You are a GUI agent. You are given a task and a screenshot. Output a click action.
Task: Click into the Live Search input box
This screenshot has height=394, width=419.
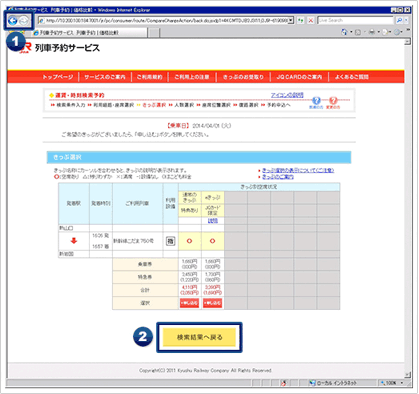[355, 21]
